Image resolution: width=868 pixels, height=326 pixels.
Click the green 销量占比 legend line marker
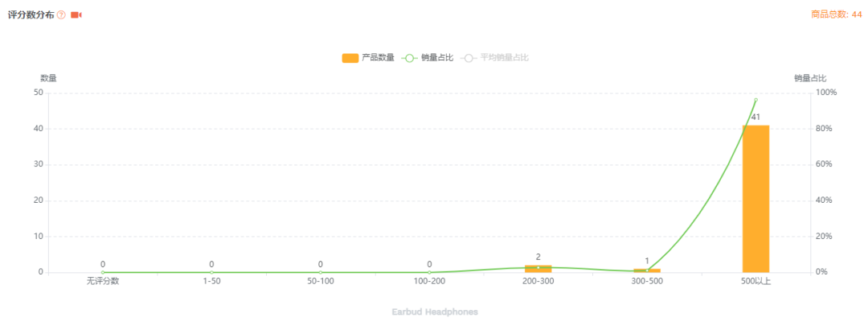[410, 58]
